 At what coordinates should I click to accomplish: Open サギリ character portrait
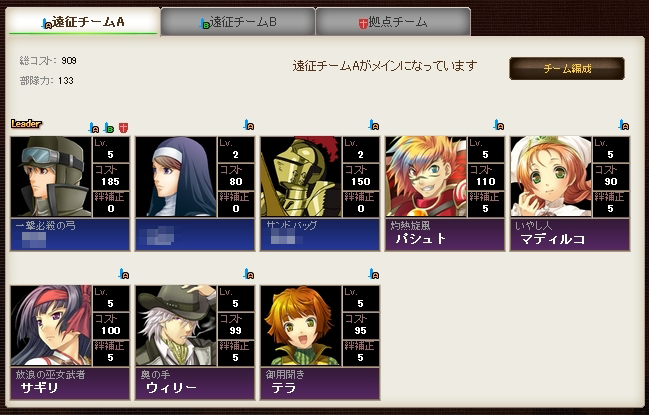tap(51, 326)
